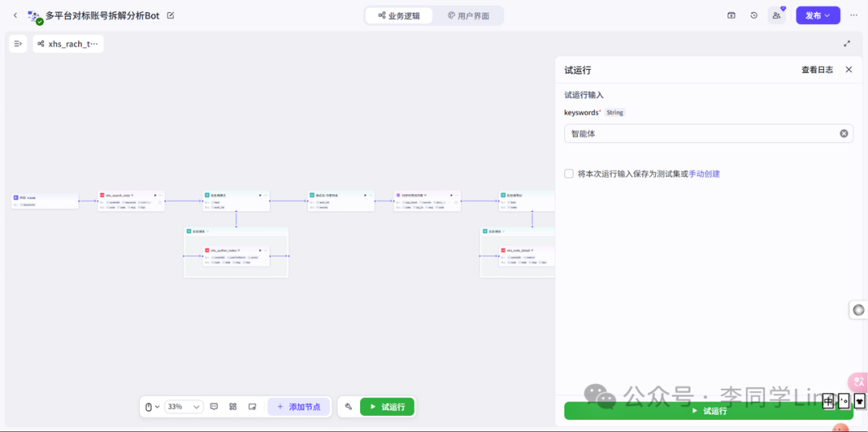Viewport: 868px width, 432px height.
Task: Select the xhs_rach_t… workflow tab
Action: click(x=68, y=43)
